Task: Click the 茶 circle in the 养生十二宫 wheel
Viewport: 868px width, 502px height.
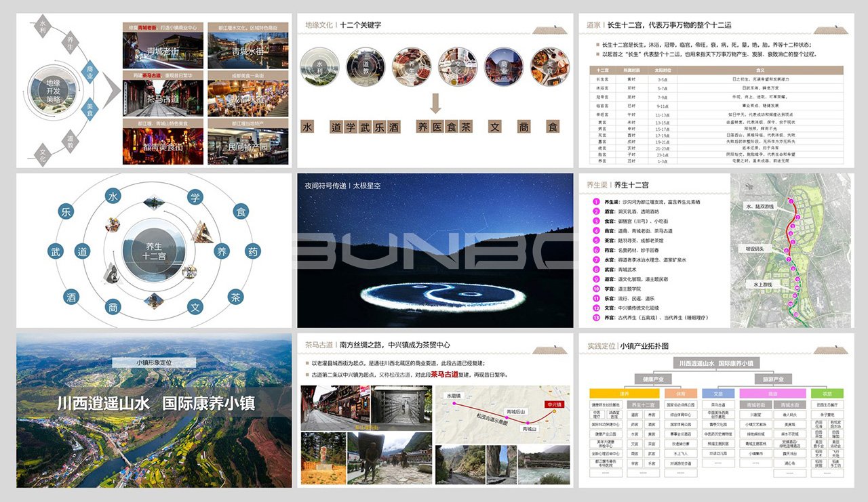Action: click(x=235, y=296)
